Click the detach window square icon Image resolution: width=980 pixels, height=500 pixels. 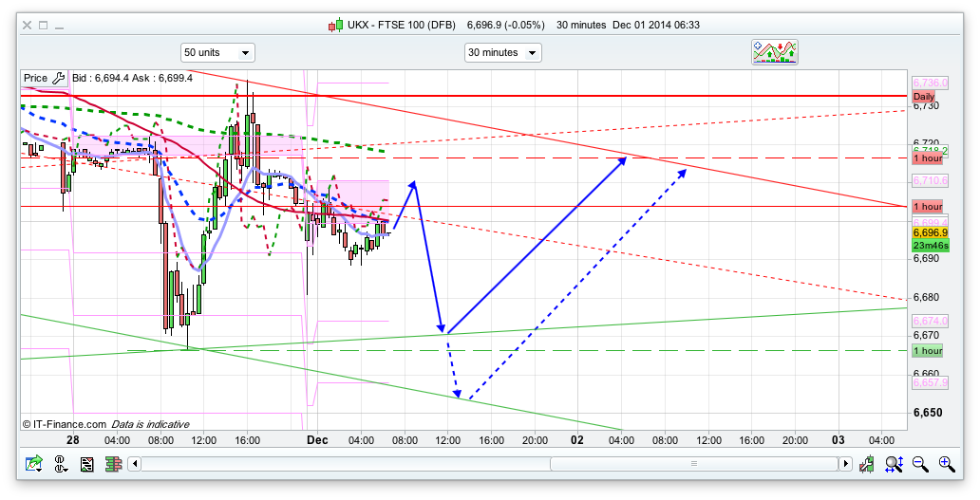pyautogui.click(x=43, y=25)
